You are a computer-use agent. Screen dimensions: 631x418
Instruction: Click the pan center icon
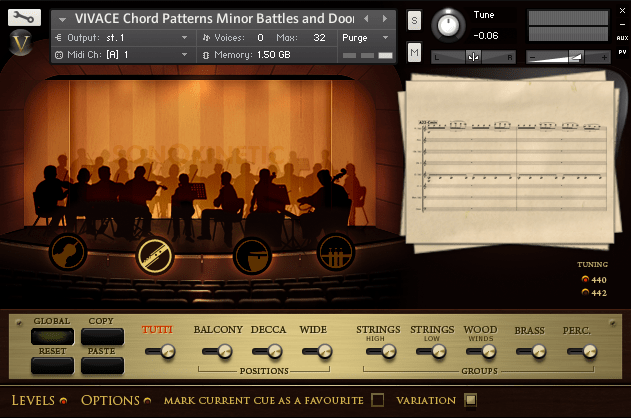point(473,57)
